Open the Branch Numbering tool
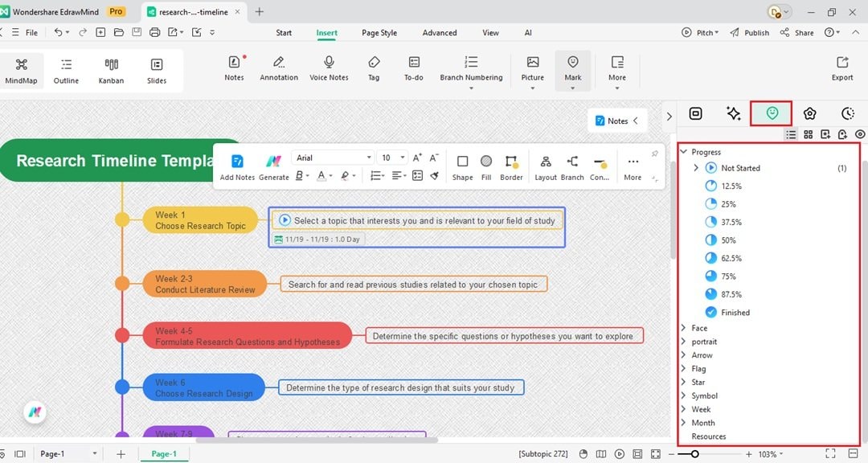Screen dimensions: 868x463 pos(472,70)
